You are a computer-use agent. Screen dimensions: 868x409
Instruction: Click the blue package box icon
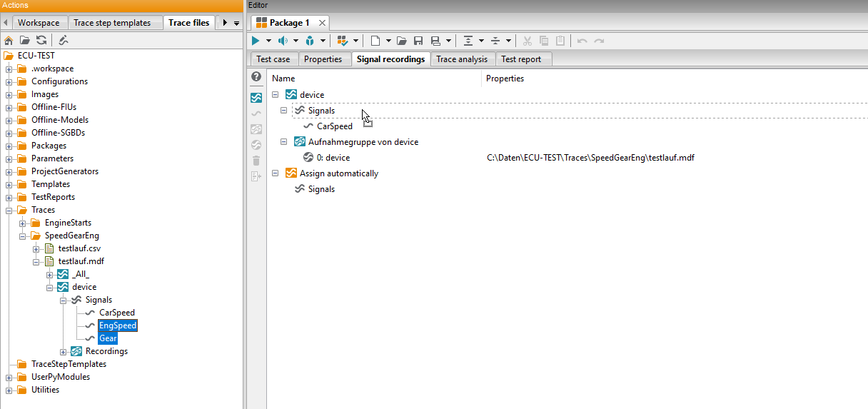pos(311,41)
